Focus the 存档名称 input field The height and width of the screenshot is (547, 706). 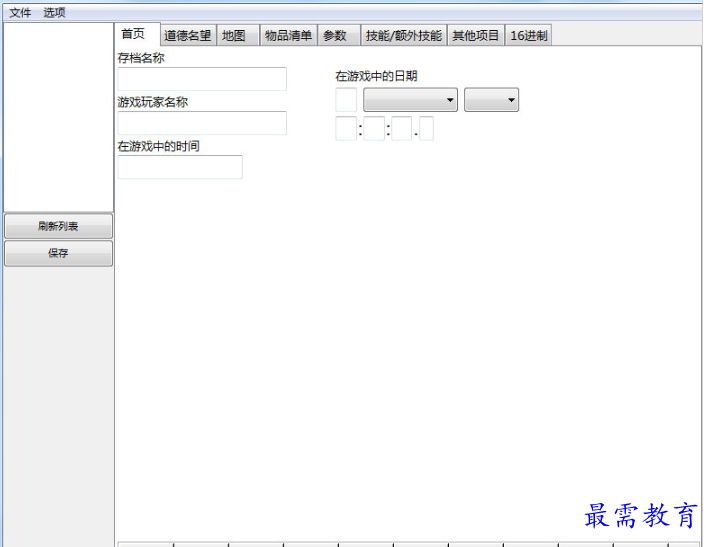(x=202, y=79)
